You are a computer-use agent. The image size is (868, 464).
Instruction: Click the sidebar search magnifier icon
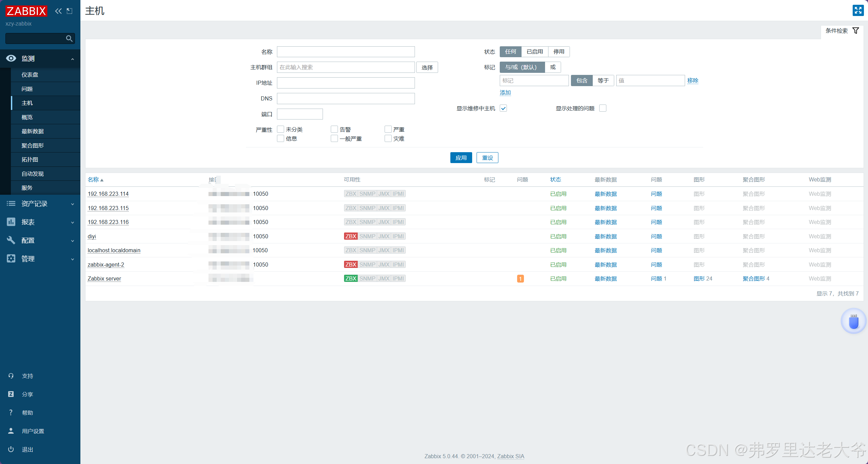pos(69,38)
